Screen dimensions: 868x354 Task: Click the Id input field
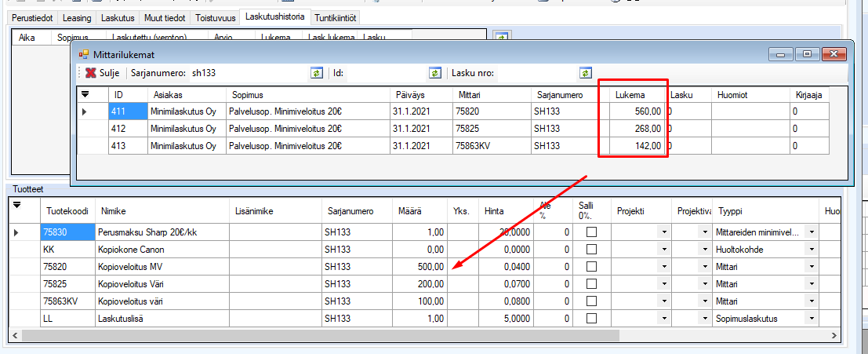click(387, 72)
